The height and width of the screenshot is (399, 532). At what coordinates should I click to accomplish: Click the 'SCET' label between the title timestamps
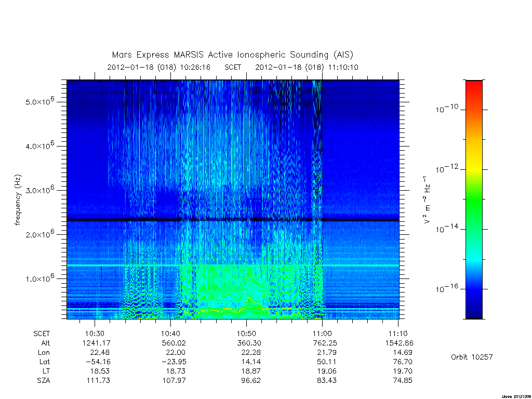click(233, 67)
